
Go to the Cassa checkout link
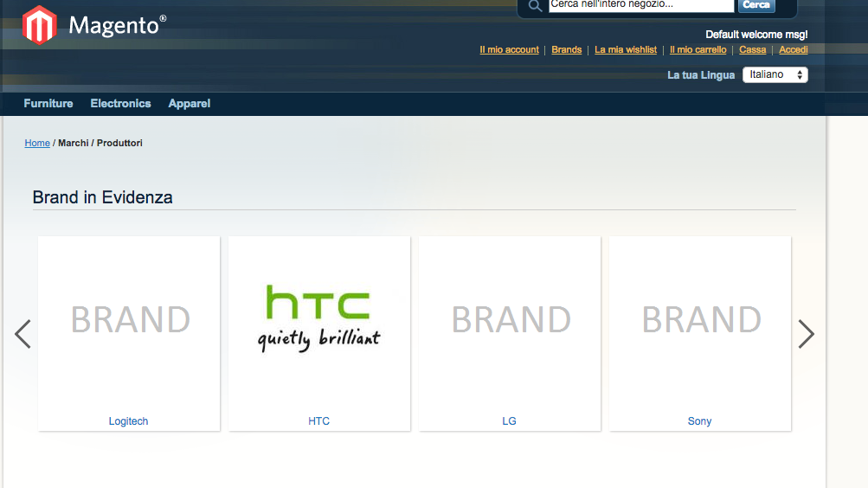pyautogui.click(x=752, y=50)
